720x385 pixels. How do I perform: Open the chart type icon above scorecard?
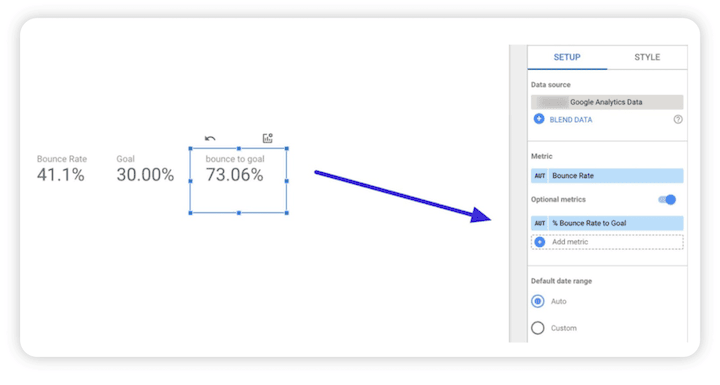[x=268, y=138]
